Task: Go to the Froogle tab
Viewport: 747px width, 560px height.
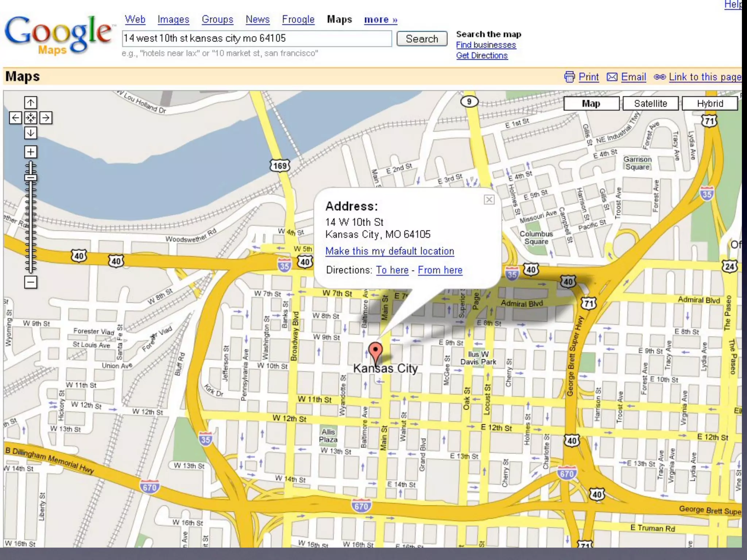Action: tap(298, 20)
